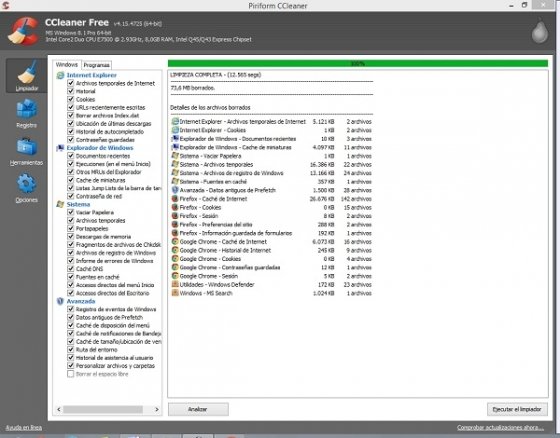The image size is (560, 438).
Task: Toggle Vaciar Papelera checkbox
Action: 71,212
